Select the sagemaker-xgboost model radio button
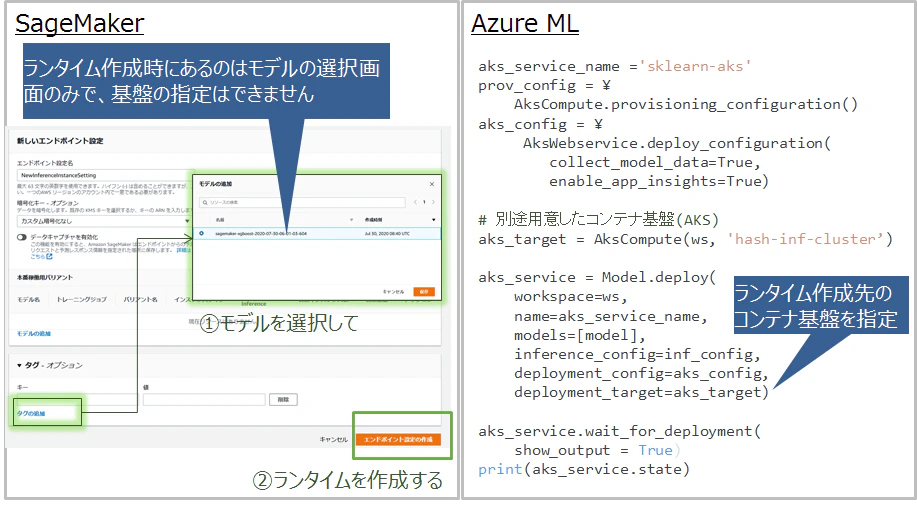 coord(202,233)
